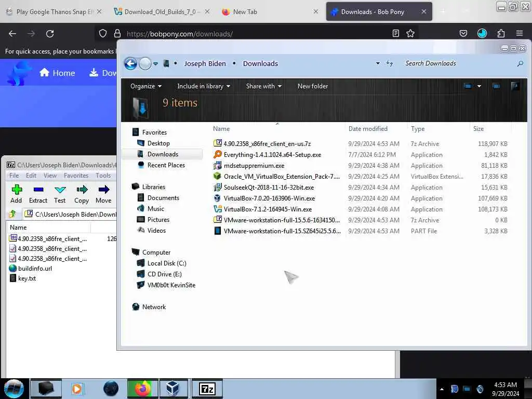Sort by Size column header
This screenshot has height=399, width=532.
(478, 129)
